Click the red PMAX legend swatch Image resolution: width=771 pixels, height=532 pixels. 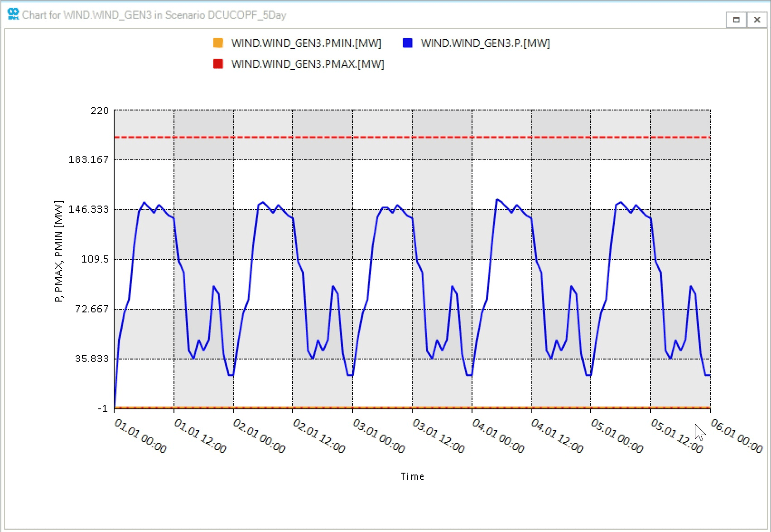coord(218,64)
